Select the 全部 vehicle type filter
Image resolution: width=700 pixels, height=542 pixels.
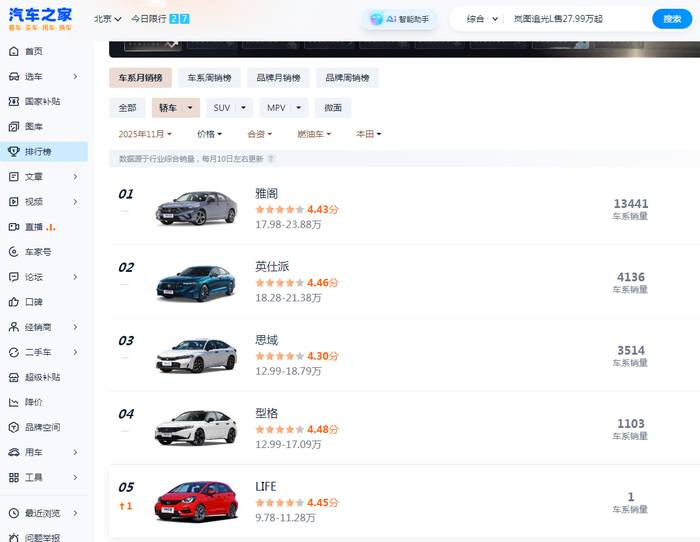coord(127,108)
